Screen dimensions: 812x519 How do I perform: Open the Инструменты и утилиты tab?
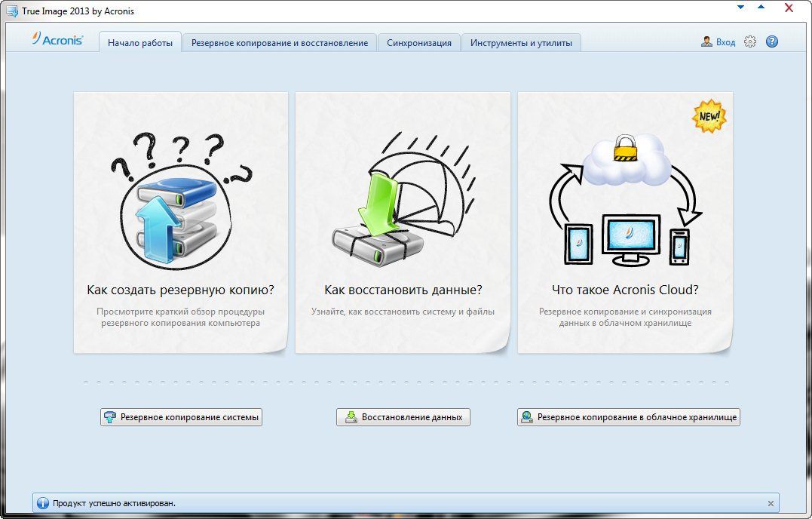point(521,43)
